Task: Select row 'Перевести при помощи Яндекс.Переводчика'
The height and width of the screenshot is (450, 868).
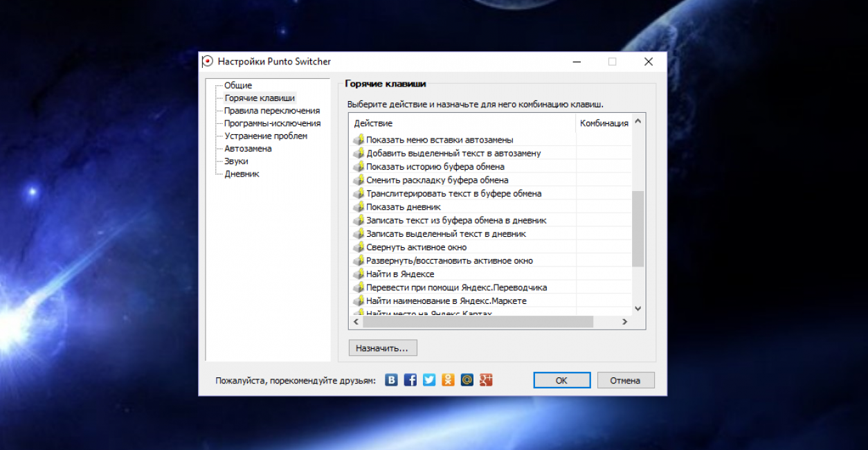Action: 490,287
